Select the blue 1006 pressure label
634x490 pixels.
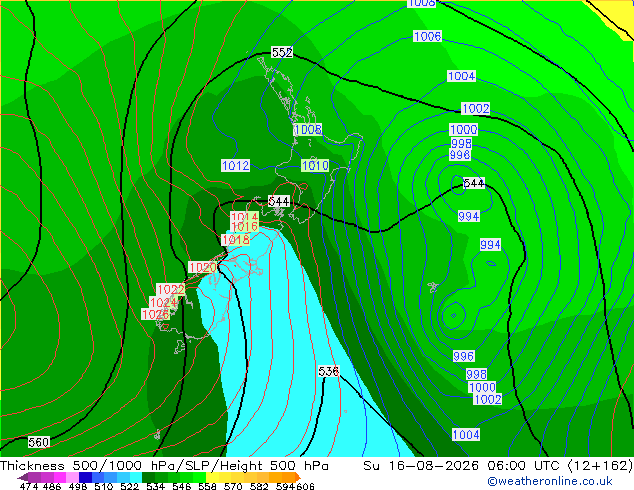pos(427,36)
